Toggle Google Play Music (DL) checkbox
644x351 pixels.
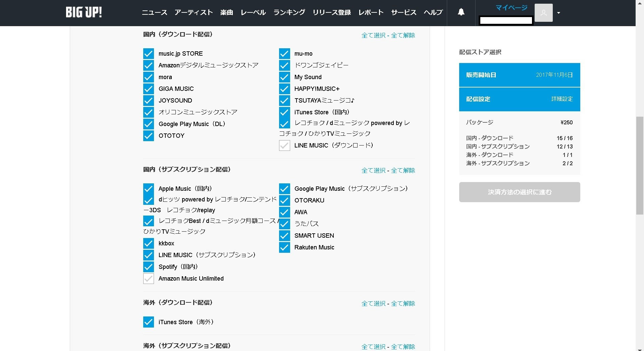pyautogui.click(x=149, y=124)
